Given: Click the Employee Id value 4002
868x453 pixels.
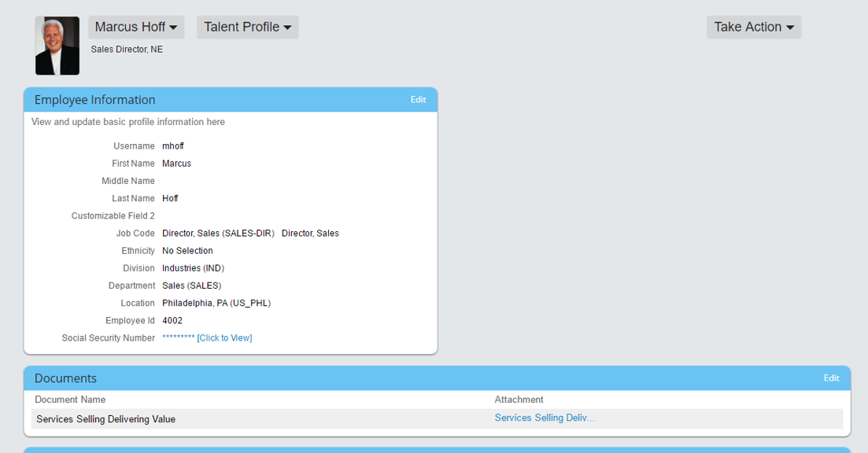Looking at the screenshot, I should (x=172, y=320).
